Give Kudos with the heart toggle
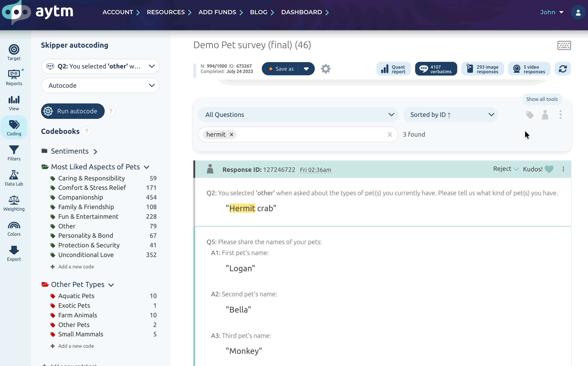 click(x=549, y=169)
